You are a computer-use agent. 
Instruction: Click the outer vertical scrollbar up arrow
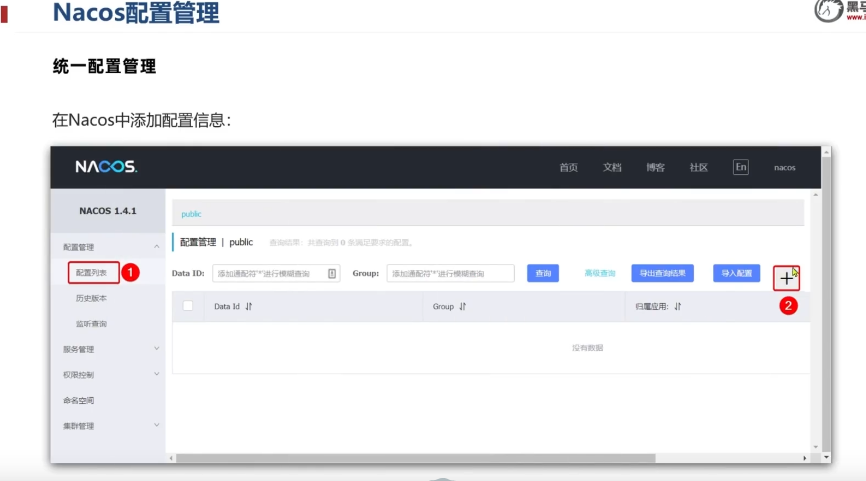coord(826,151)
